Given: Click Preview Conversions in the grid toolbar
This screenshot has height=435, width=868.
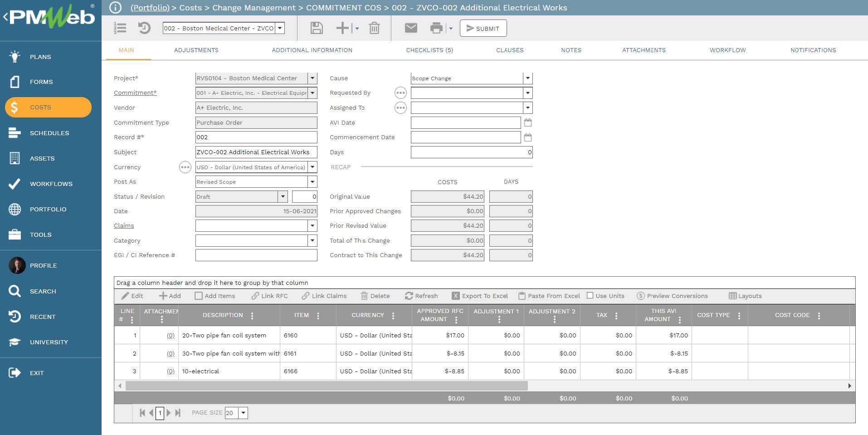Looking at the screenshot, I should tap(672, 296).
